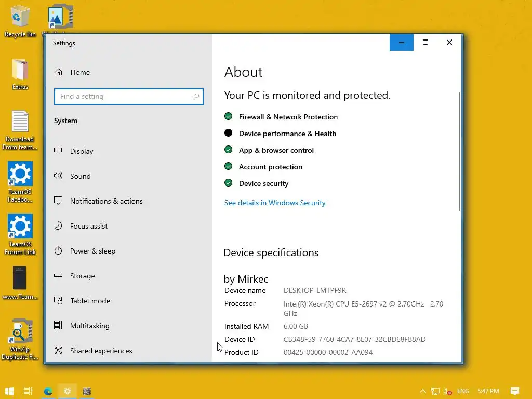This screenshot has width=532, height=399.
Task: Click the Display monitor icon
Action: point(58,151)
